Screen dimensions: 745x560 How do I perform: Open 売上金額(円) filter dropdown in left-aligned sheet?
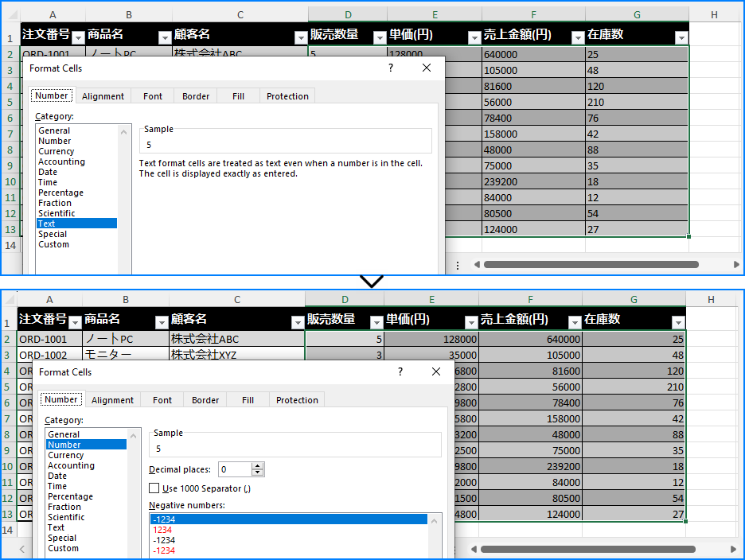click(578, 37)
